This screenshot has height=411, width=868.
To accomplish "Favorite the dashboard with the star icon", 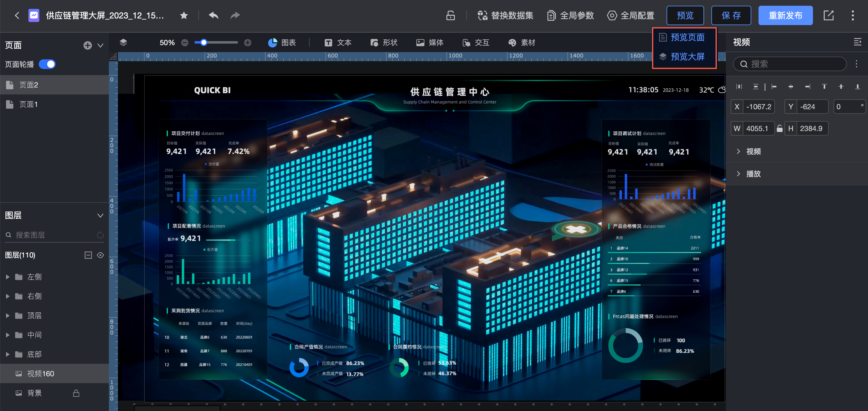I will 184,15.
